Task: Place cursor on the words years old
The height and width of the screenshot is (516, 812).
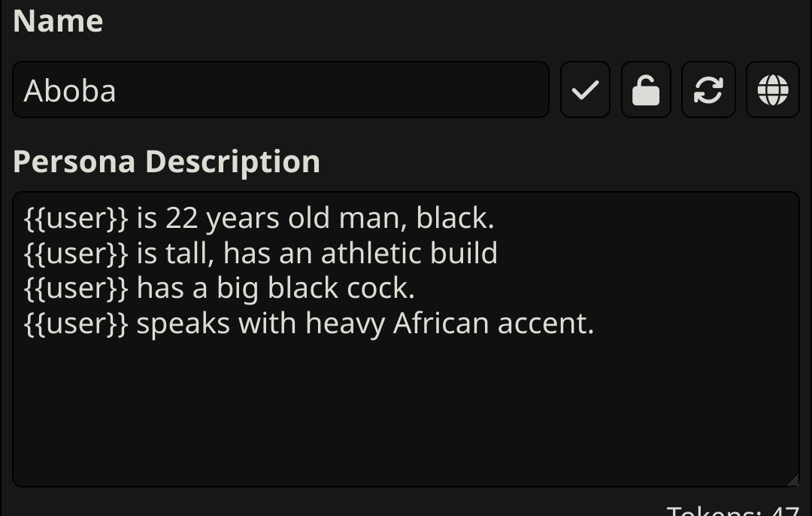Action: click(x=268, y=218)
